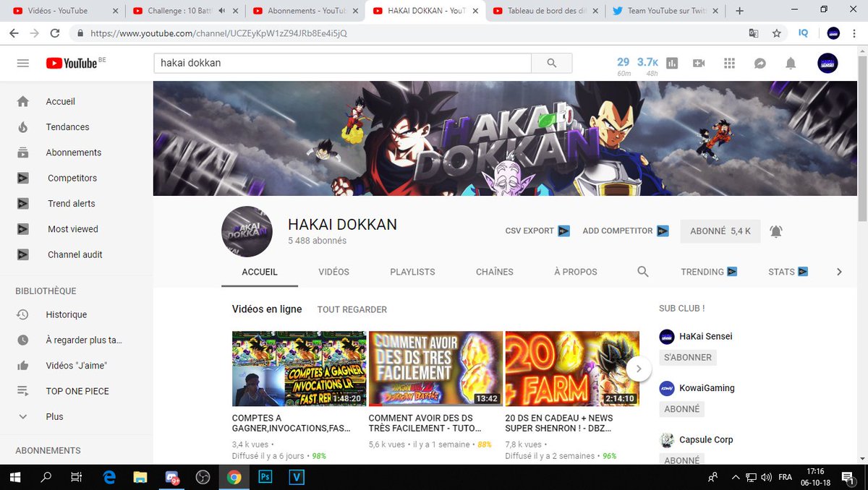This screenshot has width=868, height=490.
Task: Select the À PROPOS channel tab
Action: point(576,272)
